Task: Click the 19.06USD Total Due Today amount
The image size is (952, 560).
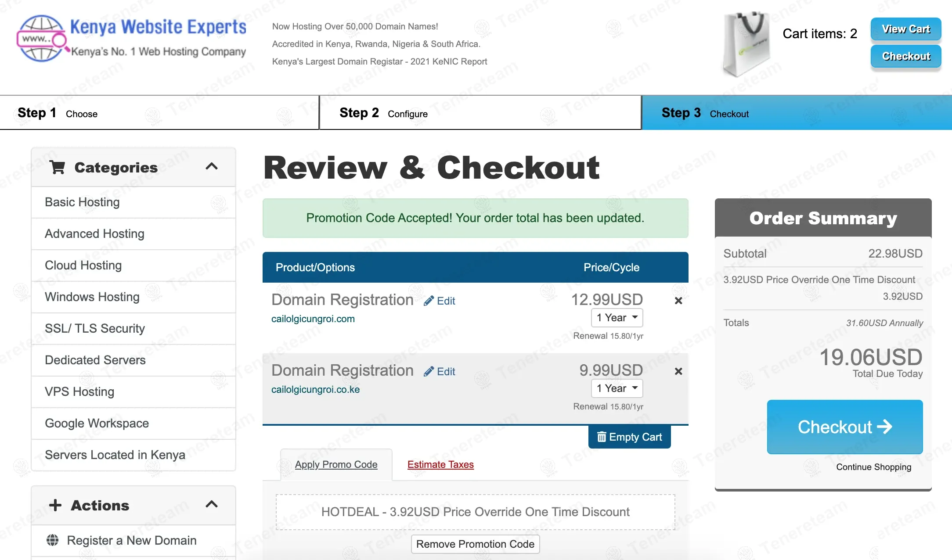Action: pos(871,357)
